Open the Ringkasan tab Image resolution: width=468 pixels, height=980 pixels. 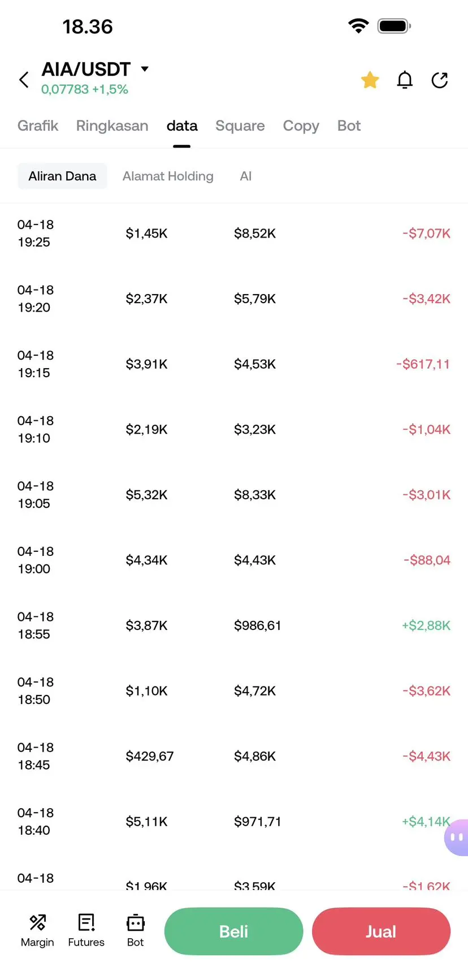click(x=112, y=126)
